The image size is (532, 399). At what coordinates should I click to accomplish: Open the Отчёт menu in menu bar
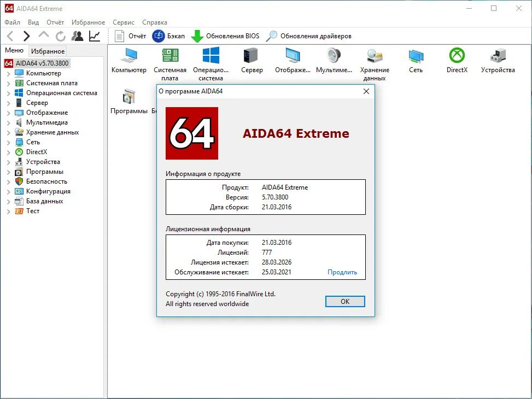(x=55, y=22)
